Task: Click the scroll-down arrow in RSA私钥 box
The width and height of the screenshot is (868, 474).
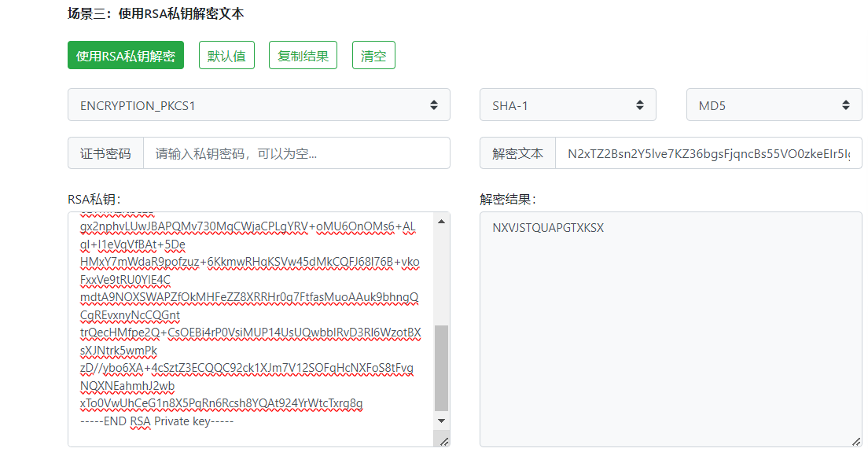Action: pos(441,421)
